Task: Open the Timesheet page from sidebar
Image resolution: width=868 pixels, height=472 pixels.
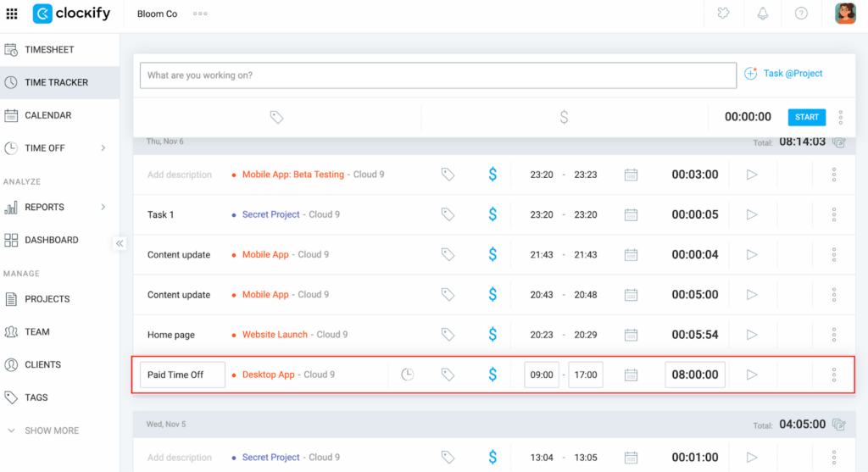Action: coord(49,50)
